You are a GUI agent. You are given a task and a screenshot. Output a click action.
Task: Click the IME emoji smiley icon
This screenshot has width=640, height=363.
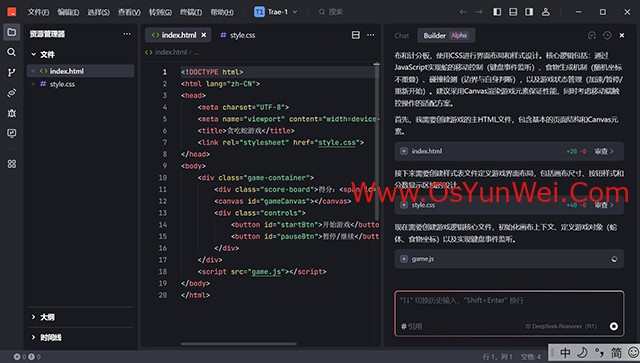tap(633, 352)
